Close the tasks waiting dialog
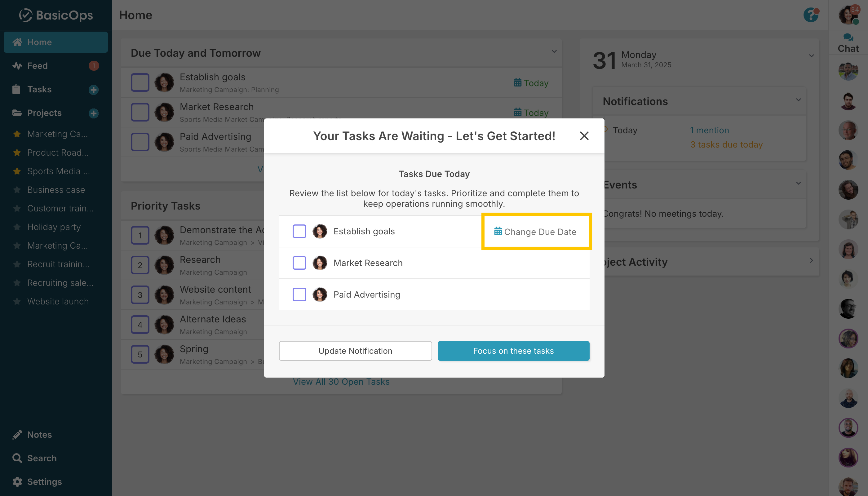 click(x=584, y=136)
